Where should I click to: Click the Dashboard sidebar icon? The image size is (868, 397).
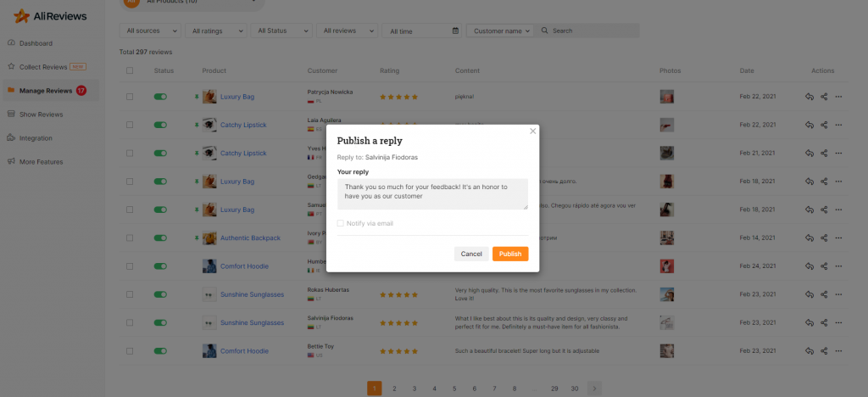tap(11, 43)
